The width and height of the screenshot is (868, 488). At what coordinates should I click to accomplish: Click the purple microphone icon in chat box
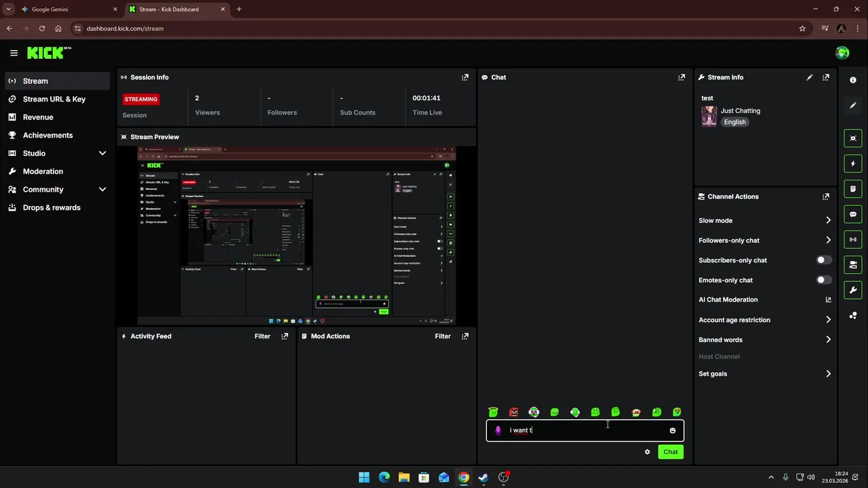(x=498, y=430)
